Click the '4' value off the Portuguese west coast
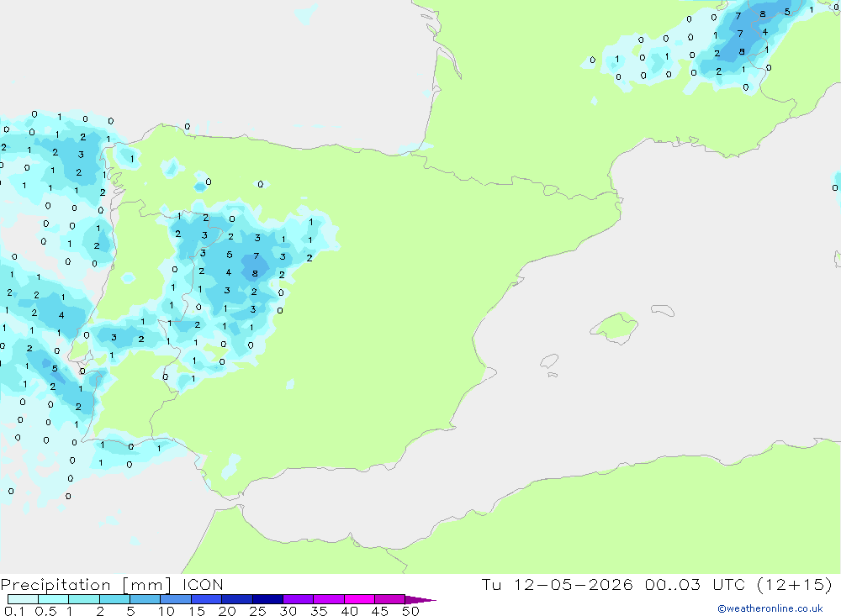This screenshot has width=841, height=616. pyautogui.click(x=61, y=315)
